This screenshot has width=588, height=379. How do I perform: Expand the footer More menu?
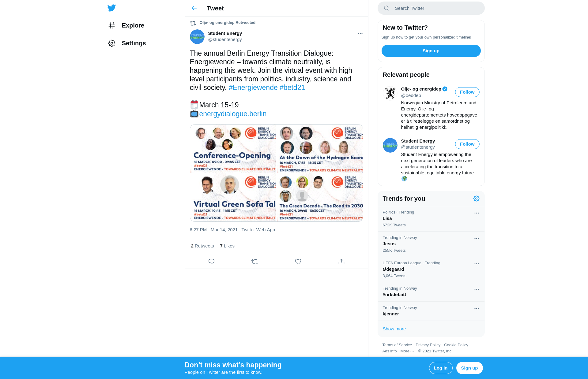click(x=407, y=351)
